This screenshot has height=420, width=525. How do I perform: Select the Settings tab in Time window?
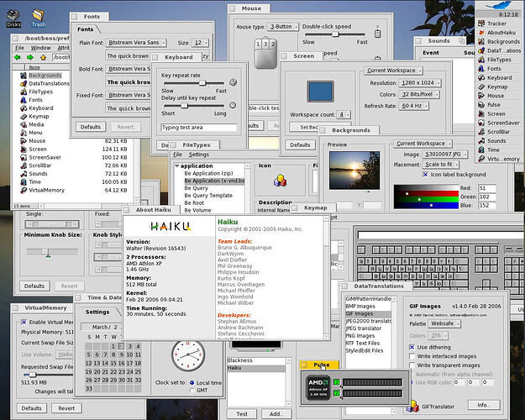[x=97, y=312]
